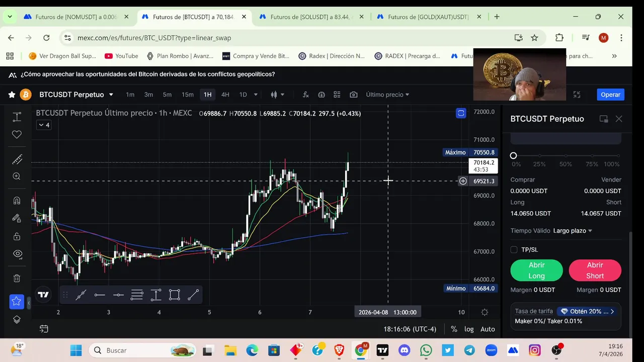
Task: Add alert at 69521.3 plus button
Action: click(463, 181)
